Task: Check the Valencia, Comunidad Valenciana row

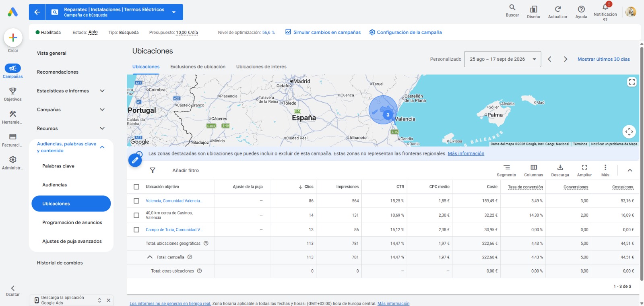Action: 136,201
